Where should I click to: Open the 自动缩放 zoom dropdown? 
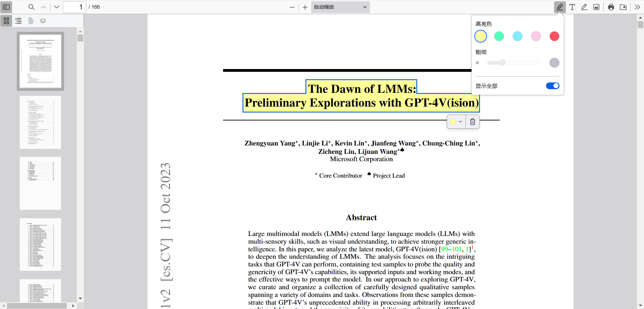pyautogui.click(x=340, y=7)
